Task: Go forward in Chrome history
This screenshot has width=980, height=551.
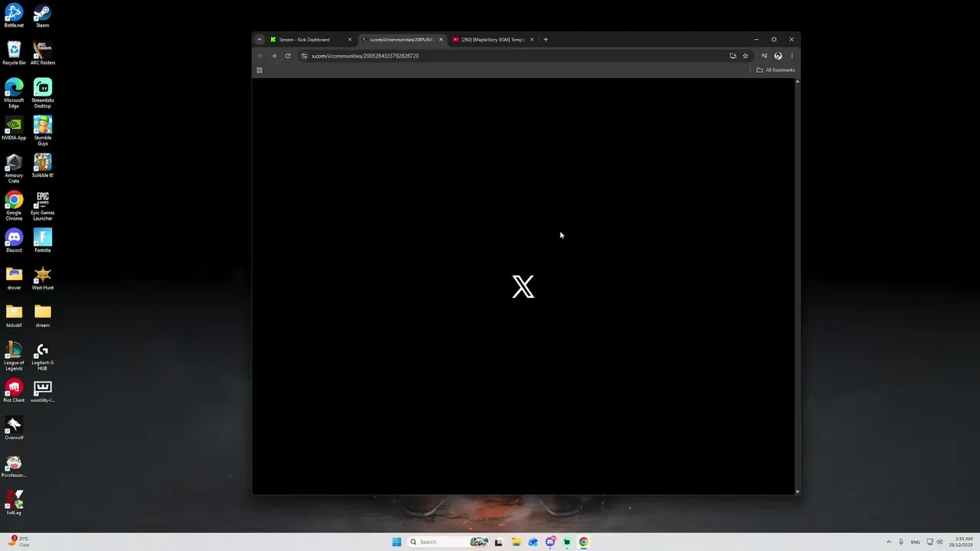Action: (273, 56)
